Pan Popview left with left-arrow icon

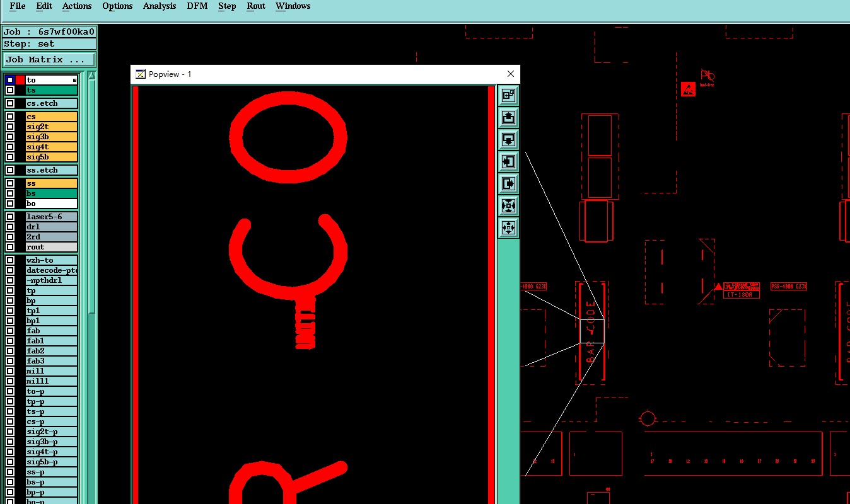coord(508,161)
